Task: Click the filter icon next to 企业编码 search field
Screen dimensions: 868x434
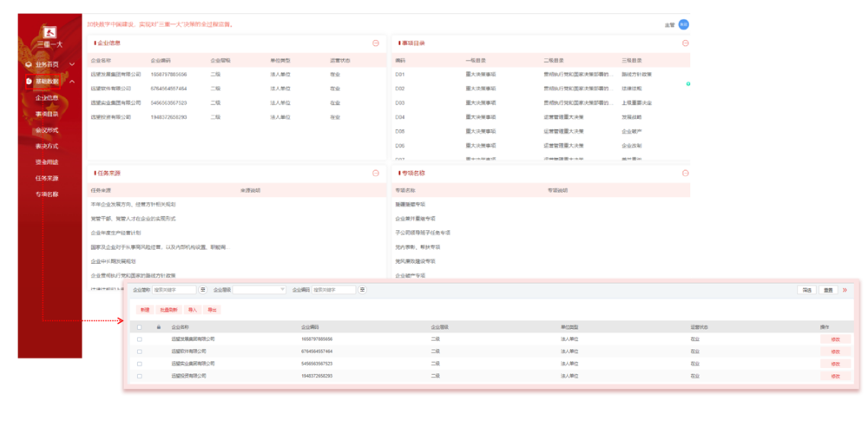Action: (x=362, y=290)
